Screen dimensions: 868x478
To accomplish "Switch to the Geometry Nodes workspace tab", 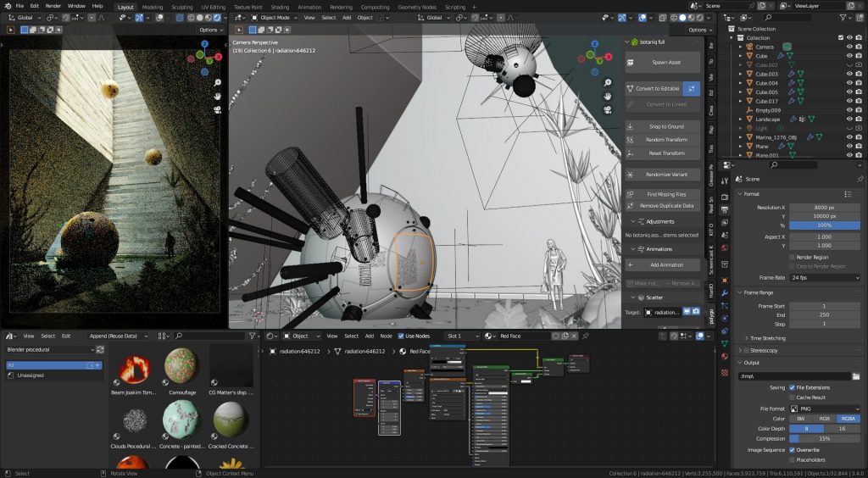I will tap(417, 7).
